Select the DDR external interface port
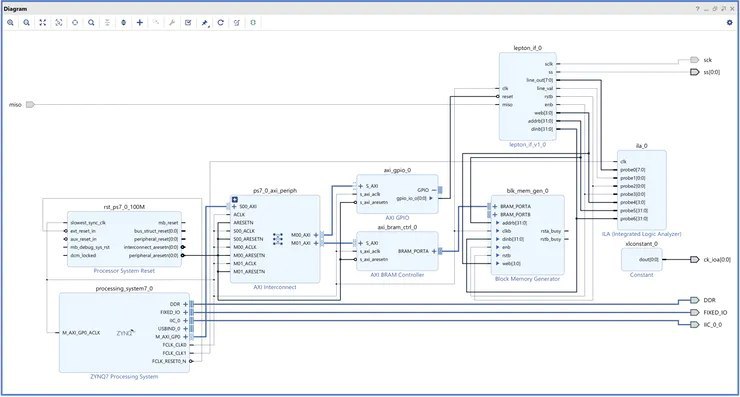740x397 pixels. pyautogui.click(x=694, y=300)
